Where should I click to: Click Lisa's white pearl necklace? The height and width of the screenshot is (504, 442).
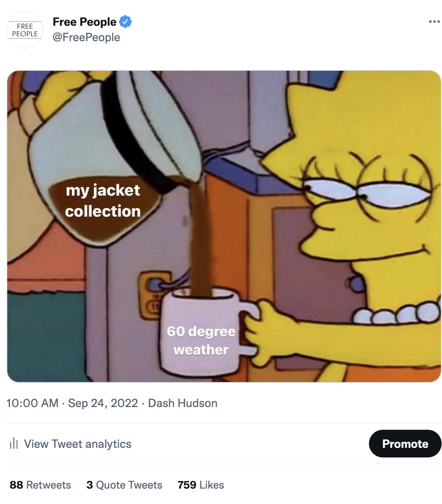tap(396, 314)
